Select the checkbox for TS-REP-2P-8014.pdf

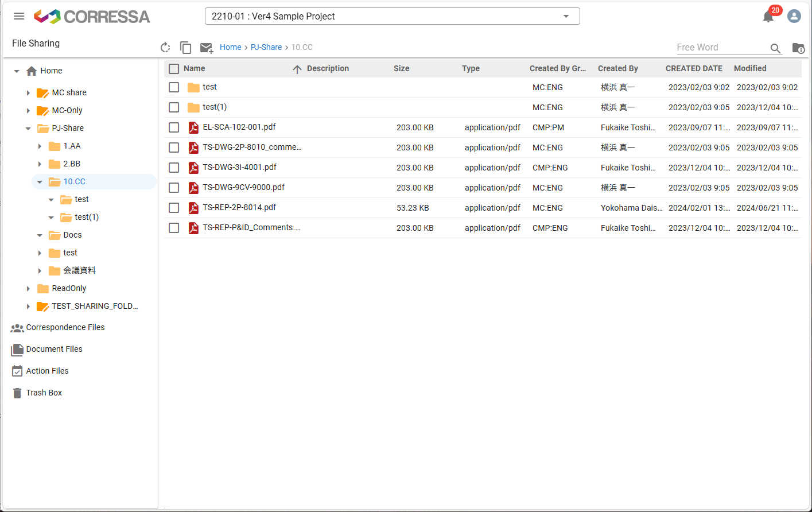[174, 207]
